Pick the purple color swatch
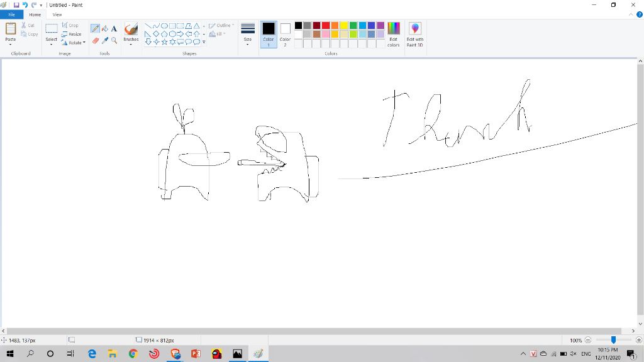Screen dimensions: 644x362 click(x=380, y=25)
